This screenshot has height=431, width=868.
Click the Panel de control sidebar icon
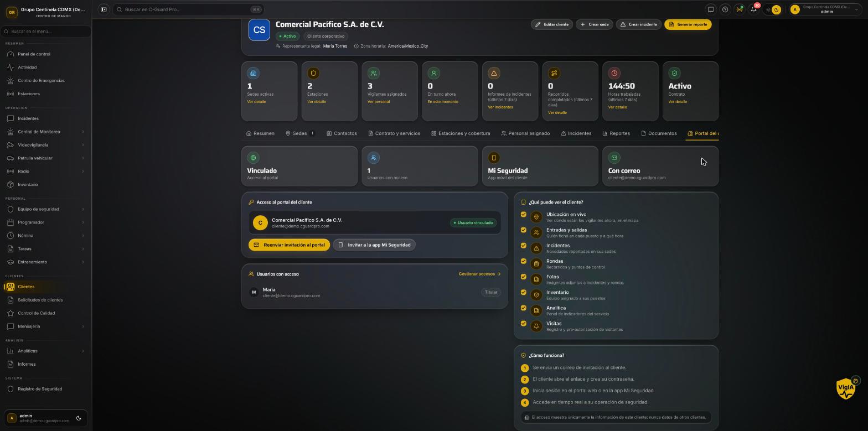[x=11, y=54]
